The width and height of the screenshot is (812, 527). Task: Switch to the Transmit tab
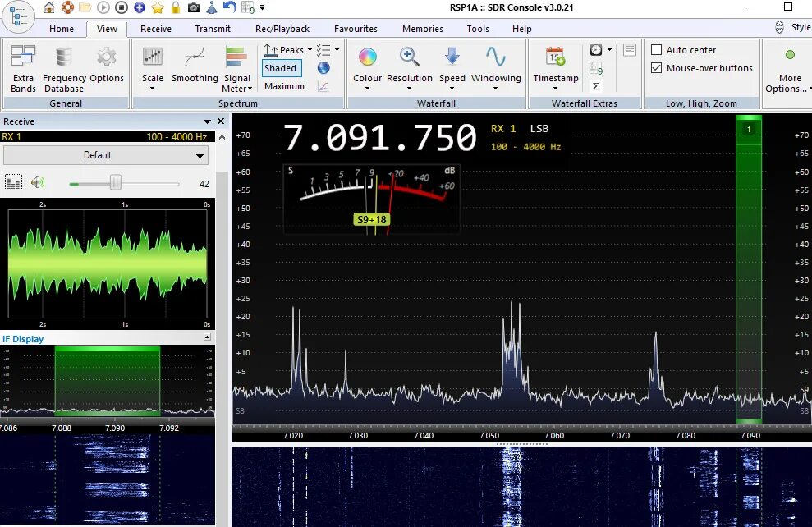(213, 29)
